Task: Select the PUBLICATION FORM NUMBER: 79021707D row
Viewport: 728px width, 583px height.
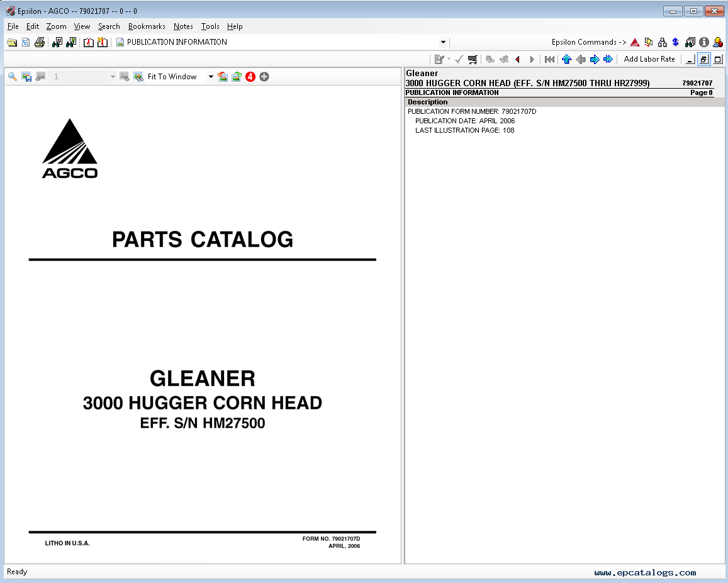Action: pyautogui.click(x=472, y=111)
